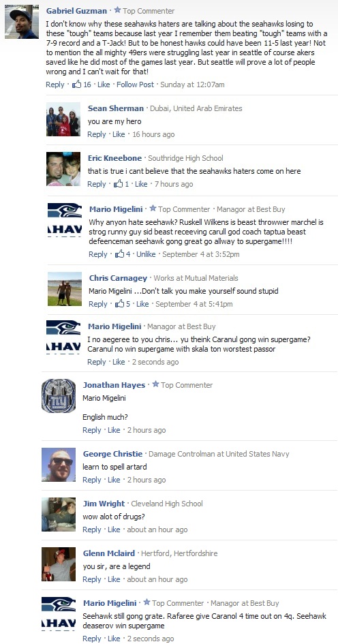Click Top Commenter star badge beside Jonathan Hayes
The height and width of the screenshot is (644, 338).
[x=155, y=384]
